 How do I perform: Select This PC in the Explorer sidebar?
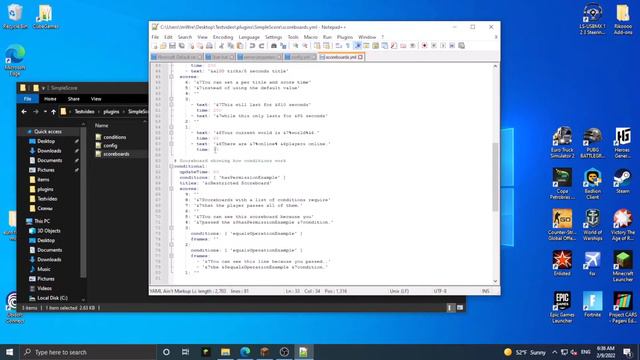click(x=42, y=221)
